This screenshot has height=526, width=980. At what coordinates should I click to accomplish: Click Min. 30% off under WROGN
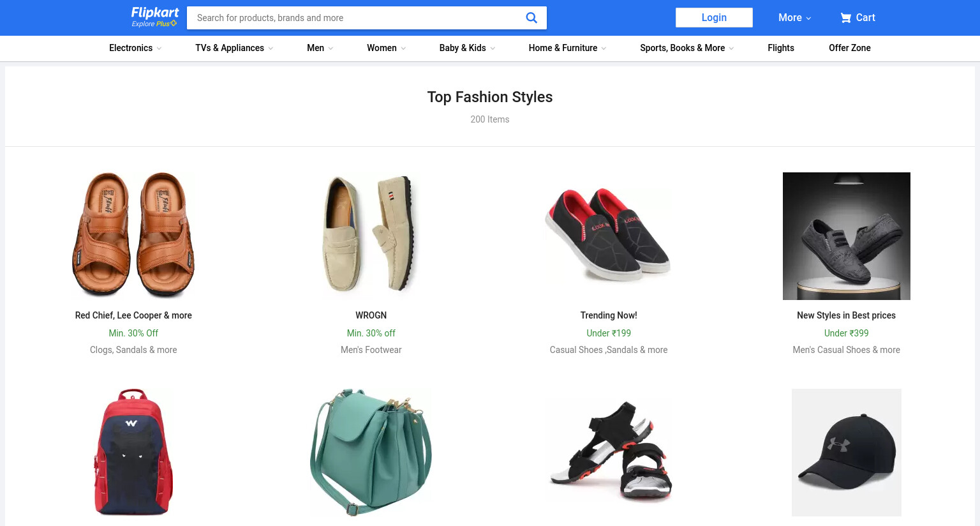point(371,333)
